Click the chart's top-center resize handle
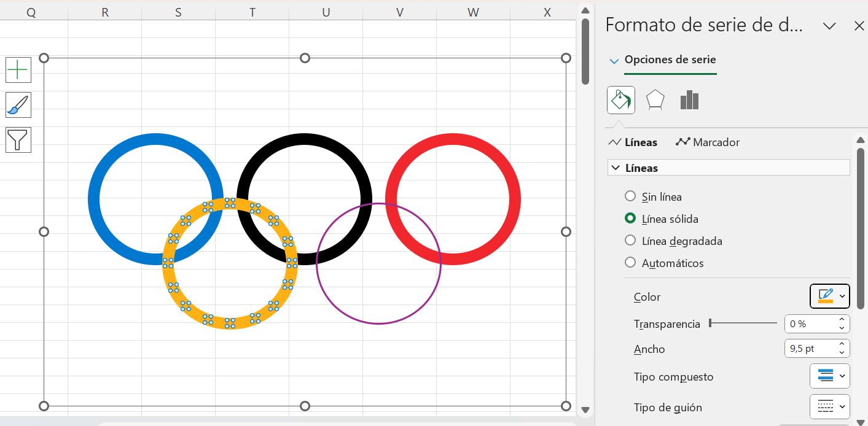The height and width of the screenshot is (426, 868). pos(305,58)
